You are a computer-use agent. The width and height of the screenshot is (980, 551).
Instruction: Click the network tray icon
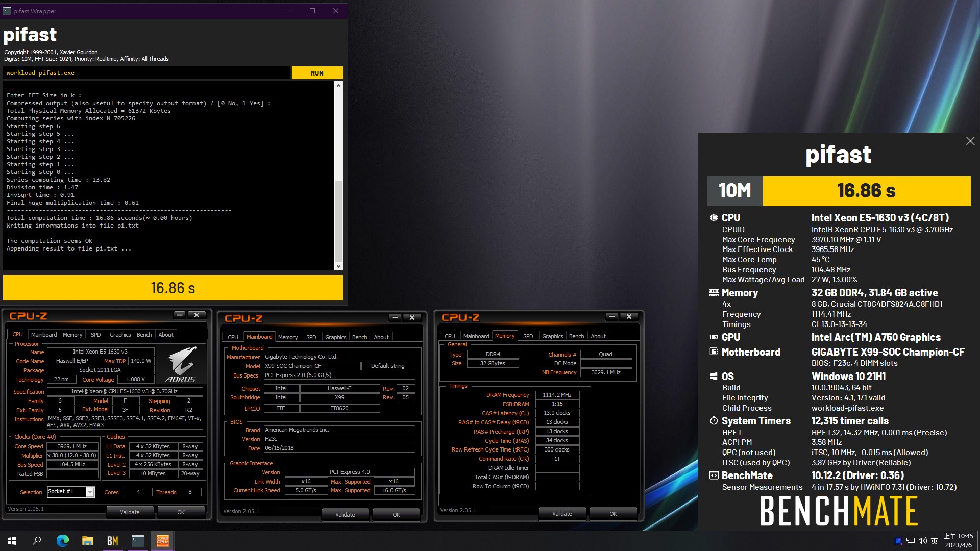911,541
